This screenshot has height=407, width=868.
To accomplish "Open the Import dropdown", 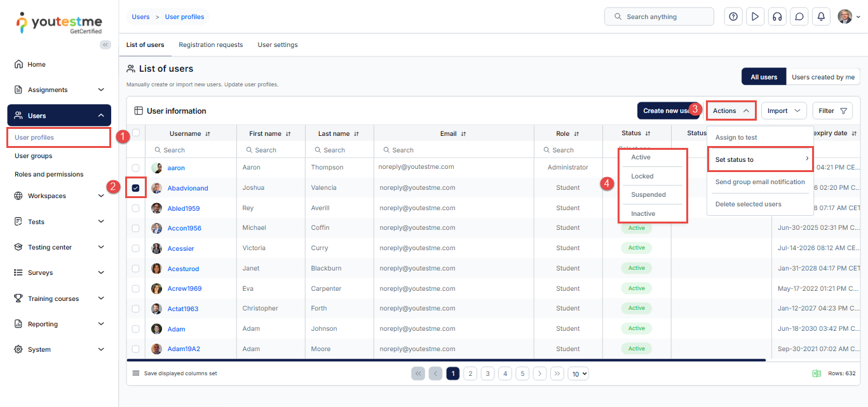I will [x=783, y=110].
